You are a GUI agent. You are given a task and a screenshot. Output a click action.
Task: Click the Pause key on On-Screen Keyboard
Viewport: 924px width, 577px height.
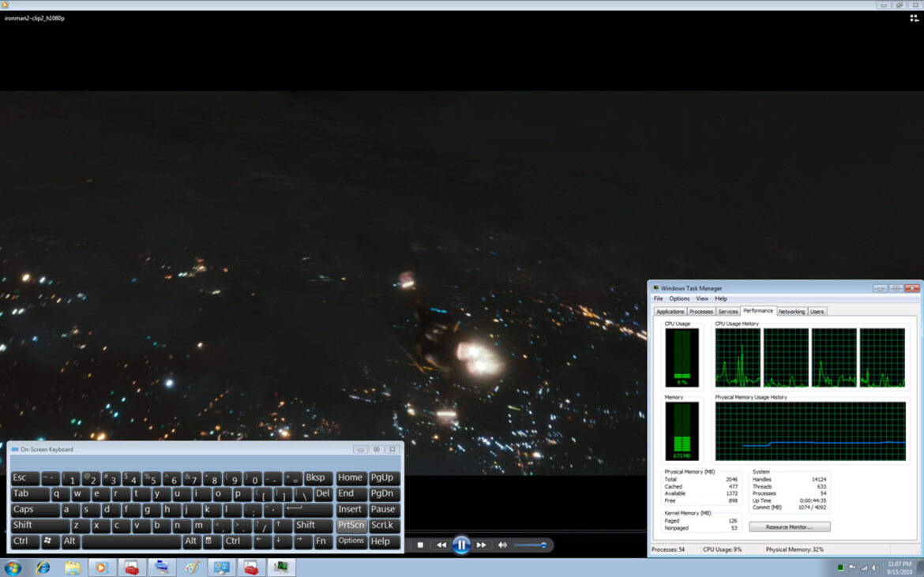pos(384,509)
